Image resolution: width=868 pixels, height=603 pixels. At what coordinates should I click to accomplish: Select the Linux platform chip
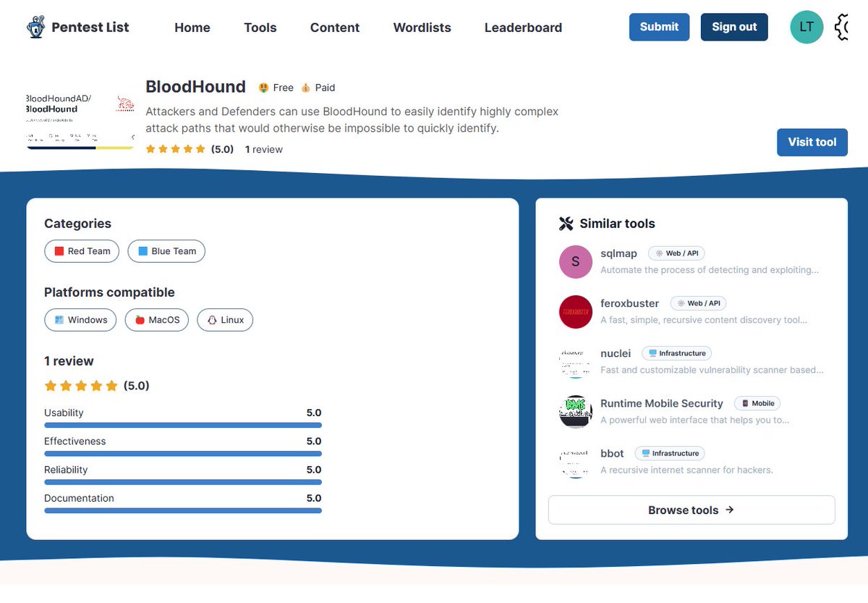[225, 320]
